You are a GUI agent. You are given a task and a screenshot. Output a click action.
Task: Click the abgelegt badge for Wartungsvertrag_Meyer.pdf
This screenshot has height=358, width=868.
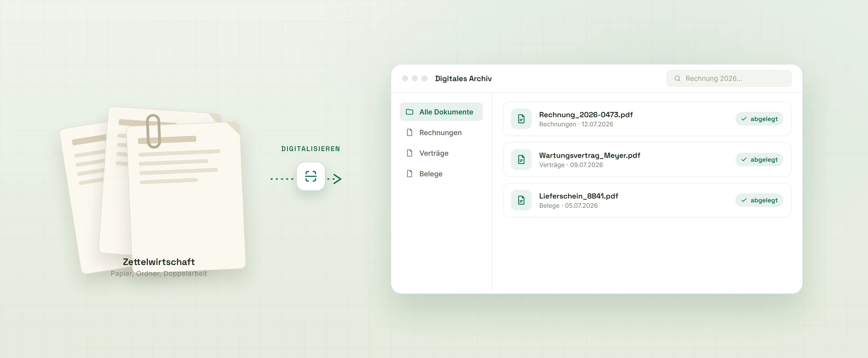point(759,159)
